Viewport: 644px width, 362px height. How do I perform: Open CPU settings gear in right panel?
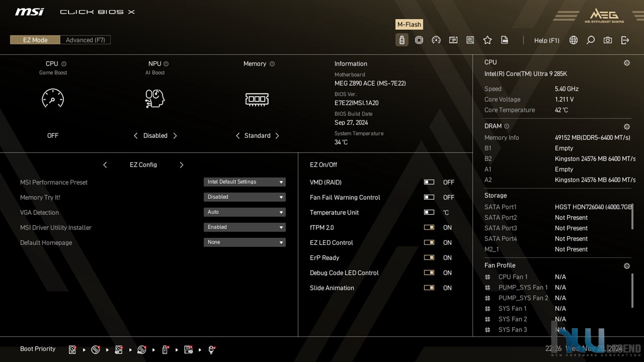pyautogui.click(x=627, y=63)
